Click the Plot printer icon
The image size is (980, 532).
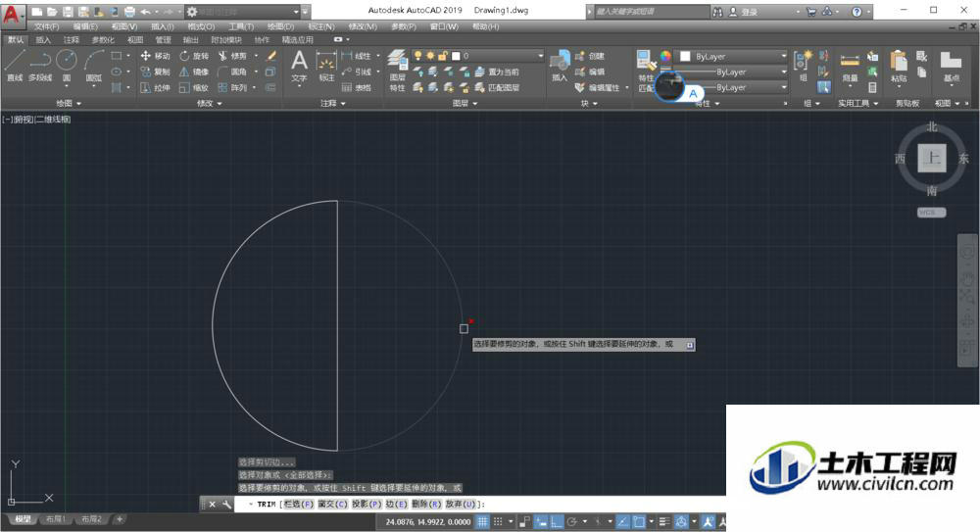129,12
